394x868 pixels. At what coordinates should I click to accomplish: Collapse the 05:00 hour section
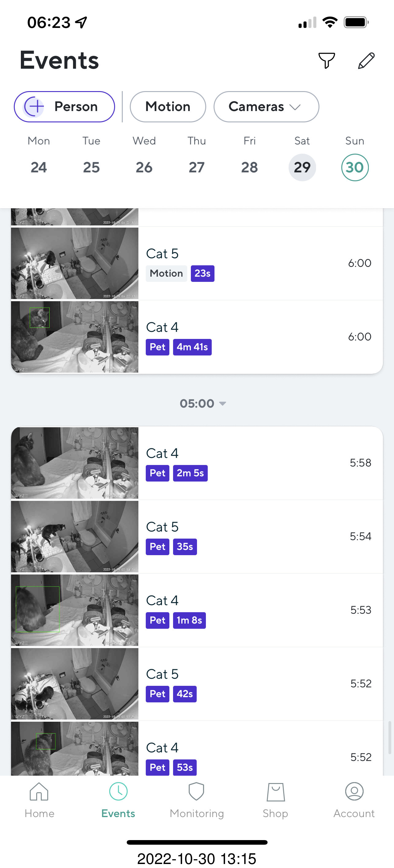pos(203,403)
